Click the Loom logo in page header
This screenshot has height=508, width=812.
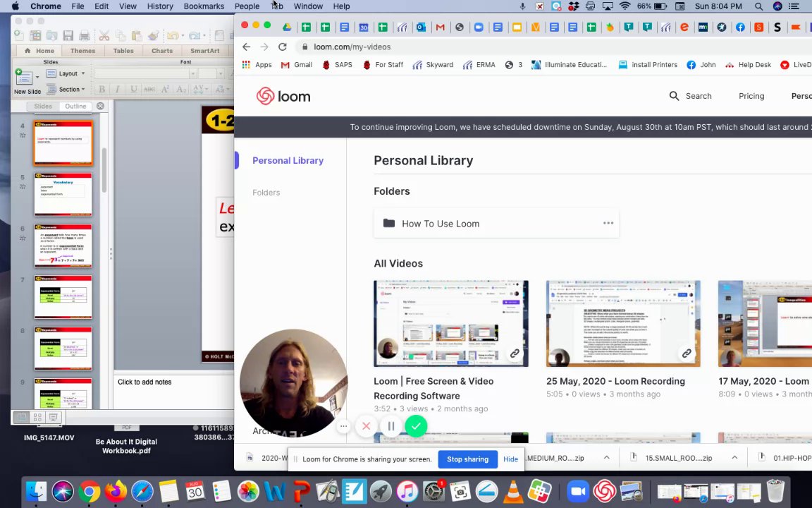[283, 96]
